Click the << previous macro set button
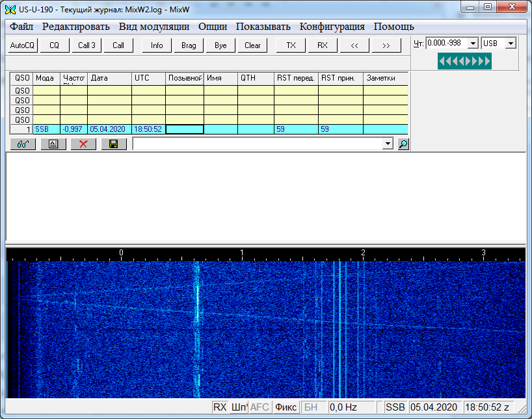Image resolution: width=532 pixels, height=419 pixels. (354, 45)
